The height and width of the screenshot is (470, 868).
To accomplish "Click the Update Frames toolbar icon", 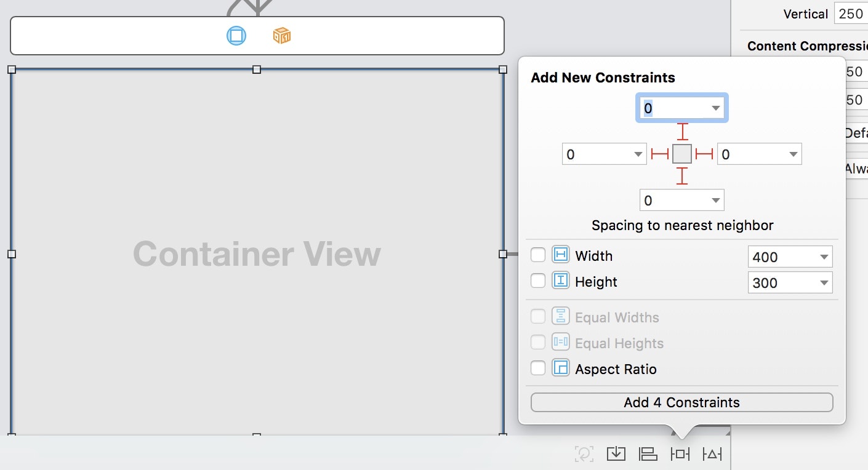I will click(x=584, y=454).
